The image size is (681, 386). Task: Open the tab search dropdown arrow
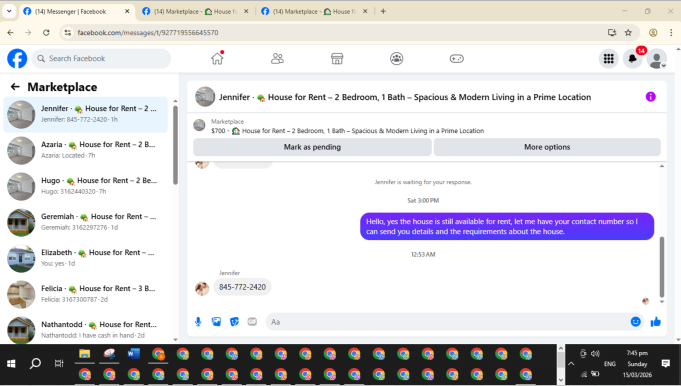tap(9, 12)
